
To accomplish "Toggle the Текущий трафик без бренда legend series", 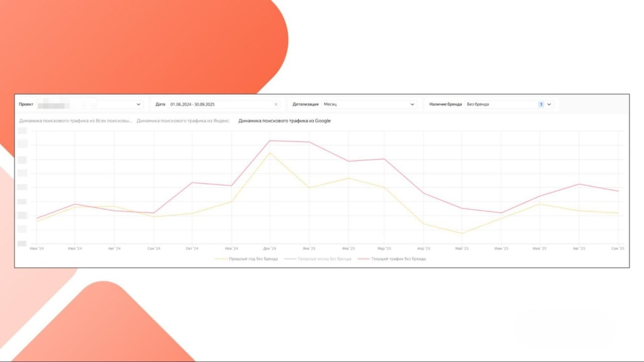I will (391, 258).
